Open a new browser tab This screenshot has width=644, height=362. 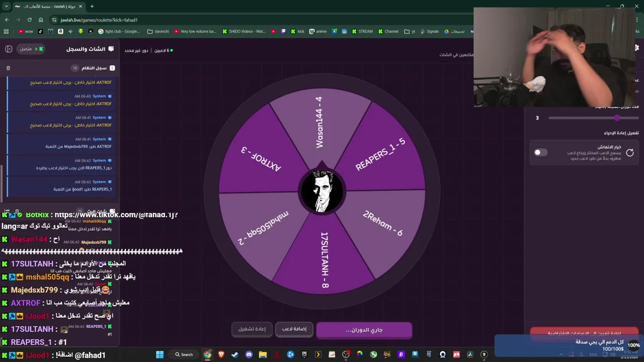click(92, 7)
